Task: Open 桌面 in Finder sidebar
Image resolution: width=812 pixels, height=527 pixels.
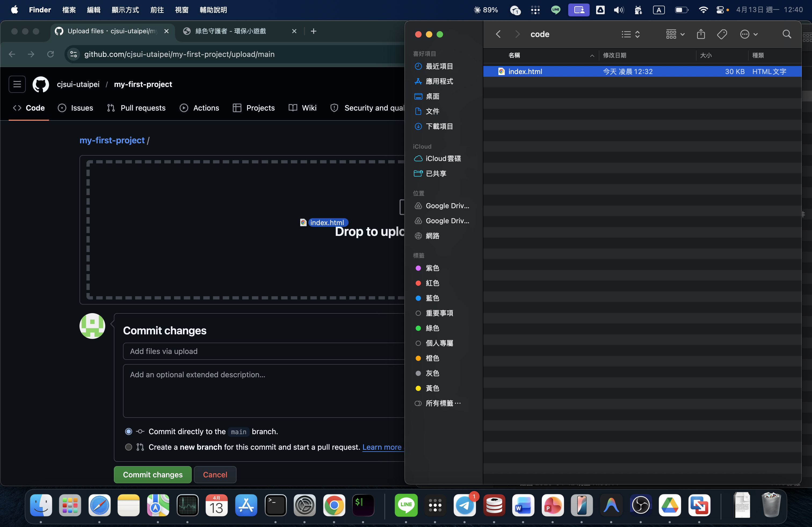Action: coord(432,96)
